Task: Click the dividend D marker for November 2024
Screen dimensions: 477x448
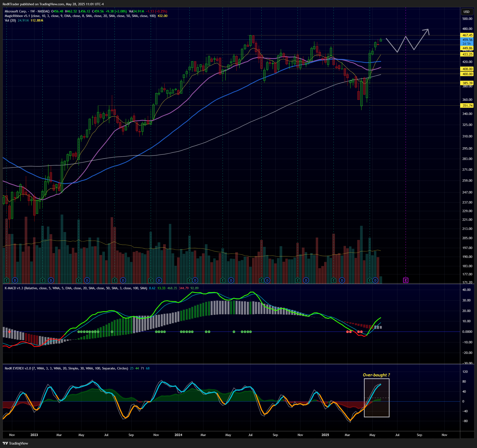Action: pos(306,280)
